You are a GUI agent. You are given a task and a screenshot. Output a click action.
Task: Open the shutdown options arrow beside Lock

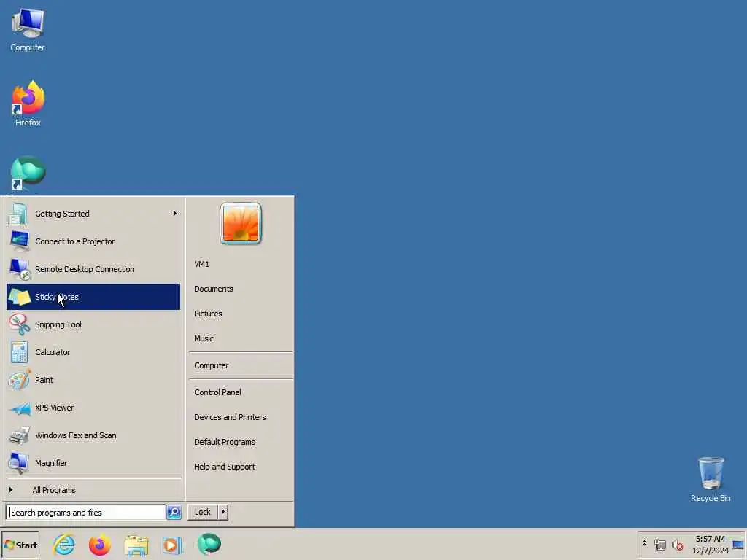[x=223, y=512]
